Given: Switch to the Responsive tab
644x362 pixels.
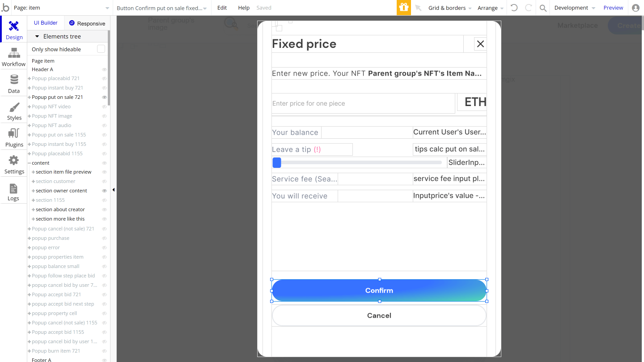Looking at the screenshot, I should (x=87, y=22).
